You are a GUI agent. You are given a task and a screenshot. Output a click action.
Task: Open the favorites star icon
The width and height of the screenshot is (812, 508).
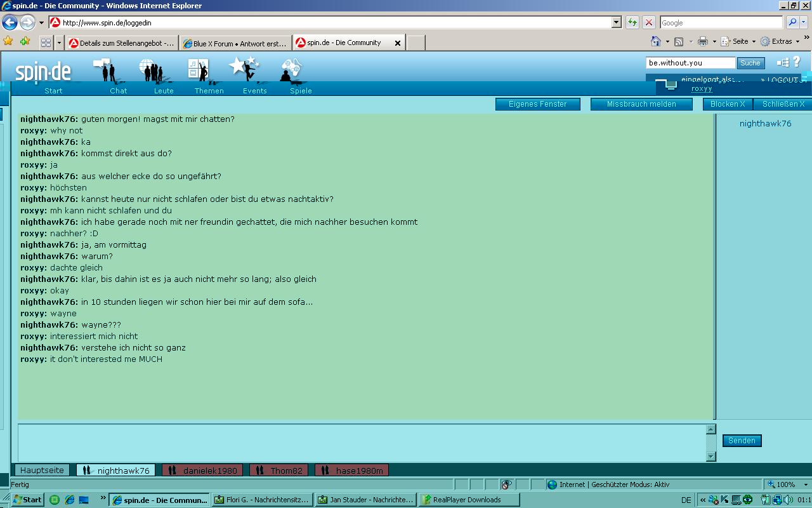pos(8,42)
